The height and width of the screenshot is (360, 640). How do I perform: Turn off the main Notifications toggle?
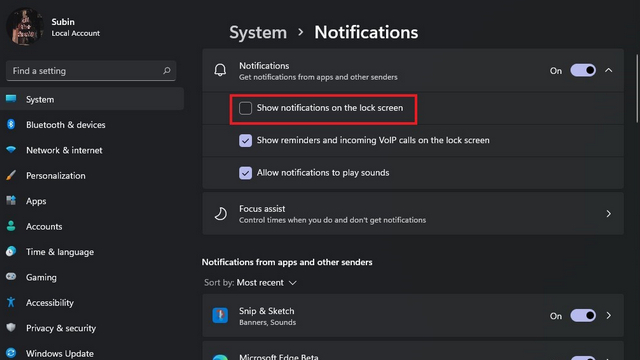coord(583,70)
